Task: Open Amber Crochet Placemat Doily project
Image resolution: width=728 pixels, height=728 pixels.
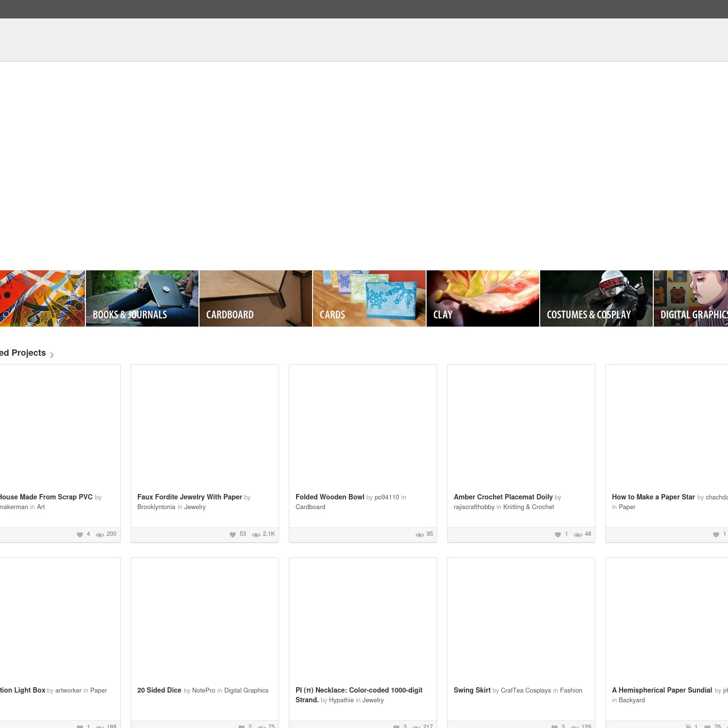Action: coord(503,497)
